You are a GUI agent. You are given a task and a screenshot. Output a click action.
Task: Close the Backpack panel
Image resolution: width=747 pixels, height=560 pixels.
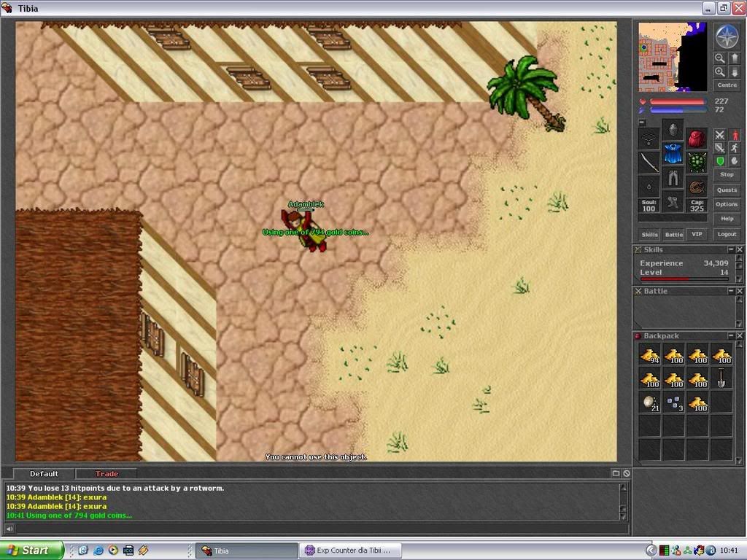pyautogui.click(x=740, y=335)
